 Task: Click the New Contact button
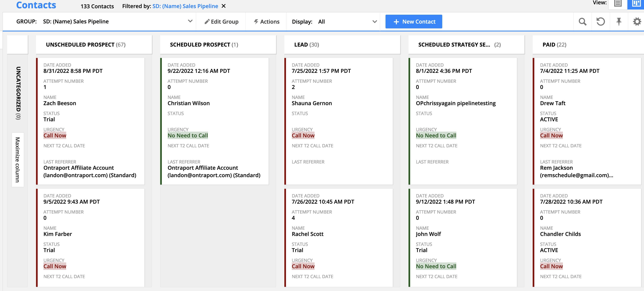[x=413, y=22]
